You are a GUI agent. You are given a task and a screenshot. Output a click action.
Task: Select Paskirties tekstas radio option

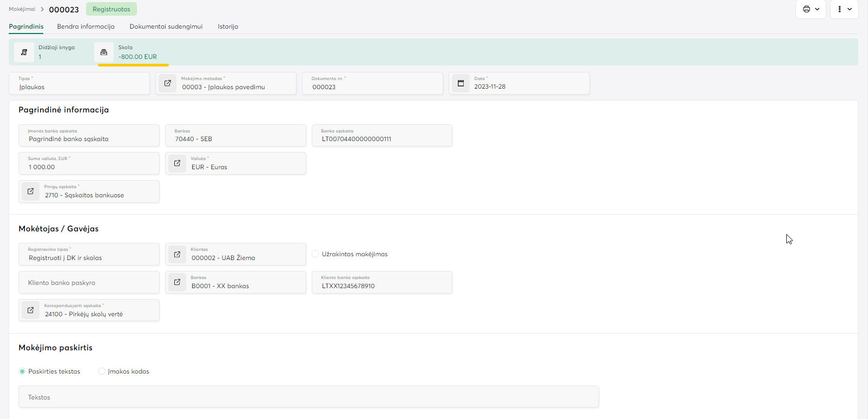click(22, 371)
